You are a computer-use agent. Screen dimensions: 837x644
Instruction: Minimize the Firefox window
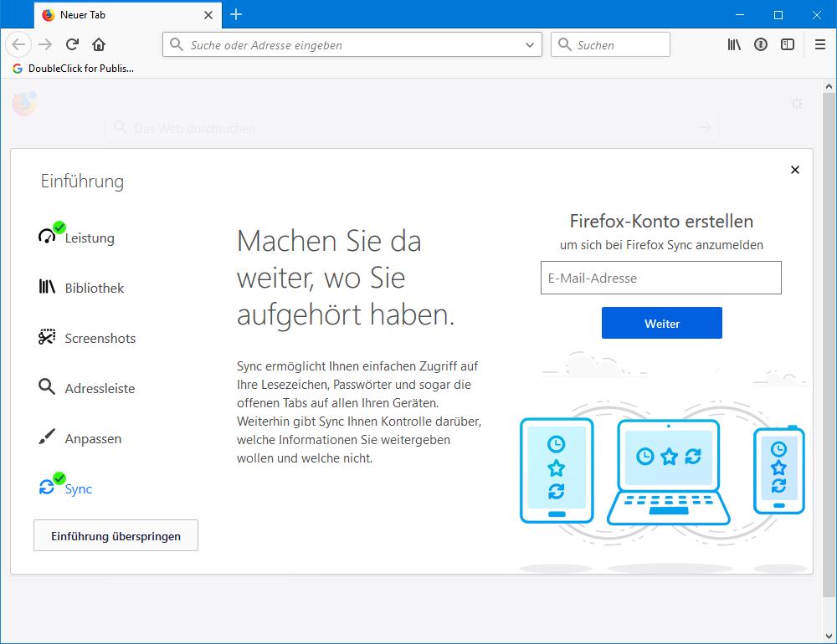[740, 14]
